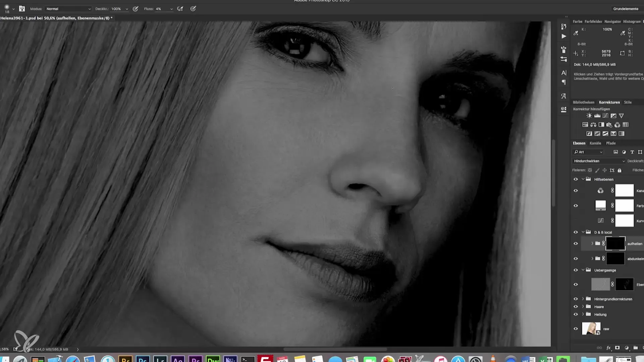
Task: Open the Deckkraft opacity slider dropdown
Action: coord(127,9)
